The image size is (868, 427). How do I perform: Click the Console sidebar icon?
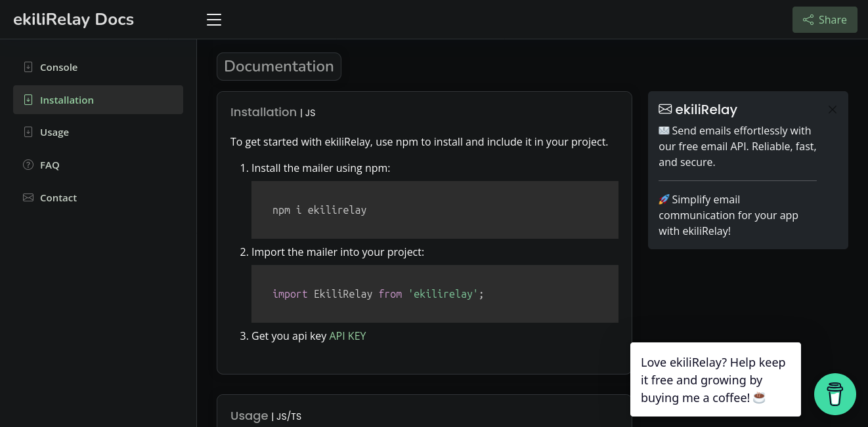[28, 67]
